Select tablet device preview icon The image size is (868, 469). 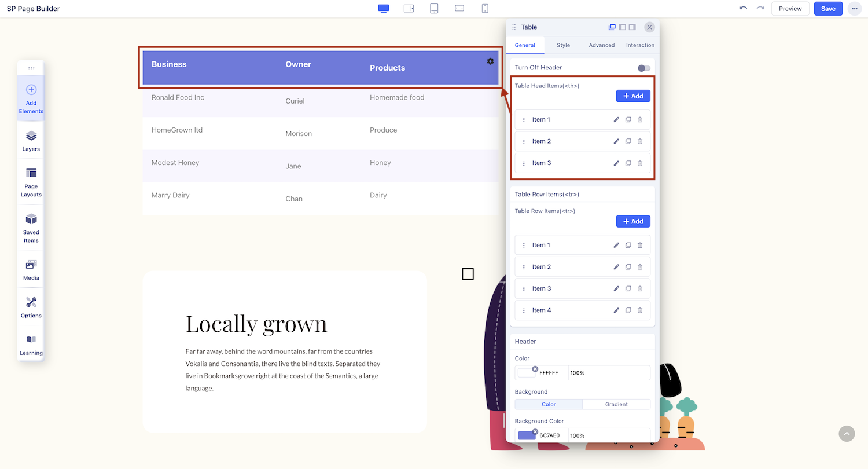pyautogui.click(x=434, y=9)
